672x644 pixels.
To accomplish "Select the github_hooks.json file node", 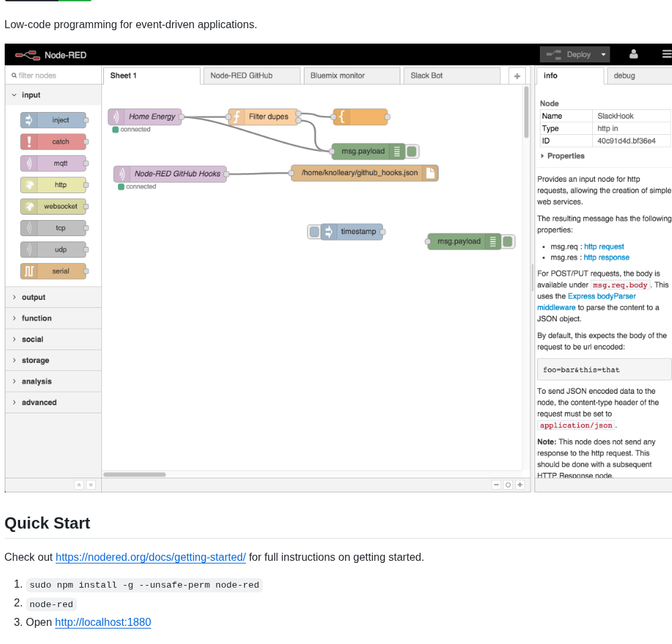I will [x=364, y=173].
